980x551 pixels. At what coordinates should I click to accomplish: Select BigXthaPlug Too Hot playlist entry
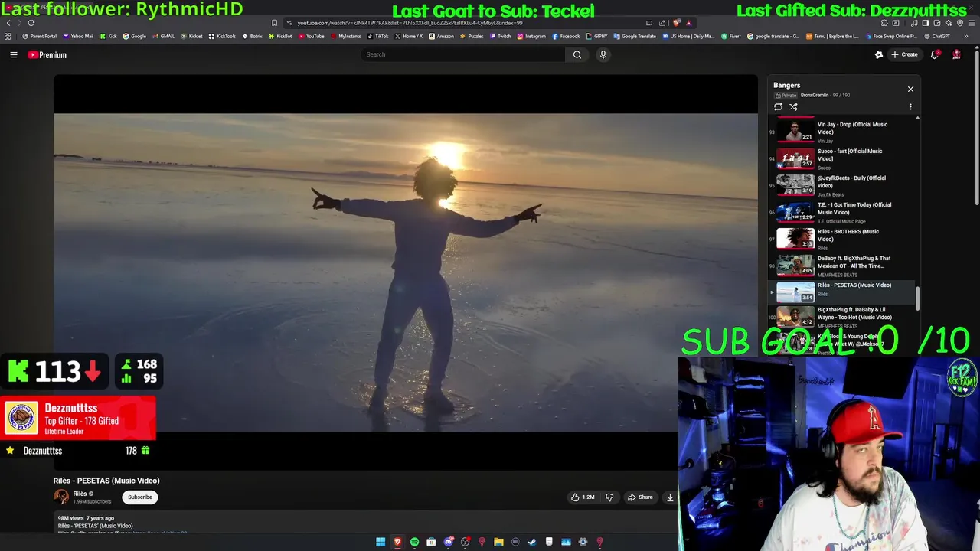tap(842, 317)
